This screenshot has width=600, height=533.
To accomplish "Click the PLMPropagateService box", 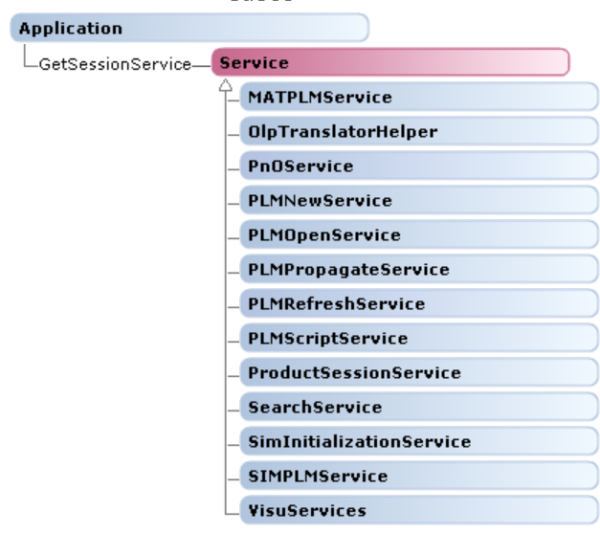I will 412,269.
